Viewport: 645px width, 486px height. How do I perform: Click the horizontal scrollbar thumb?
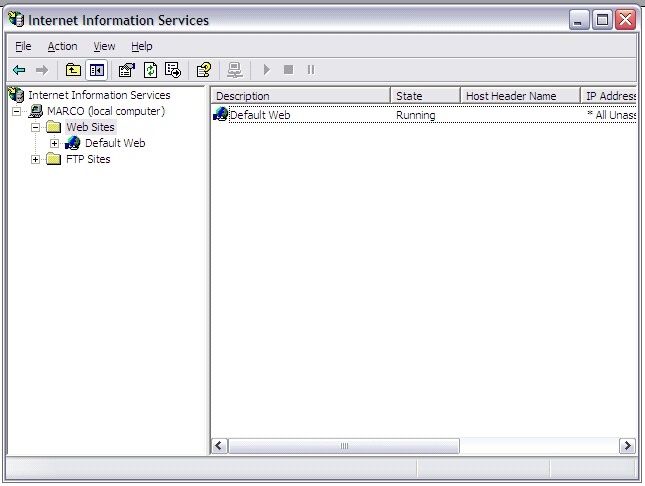point(344,446)
